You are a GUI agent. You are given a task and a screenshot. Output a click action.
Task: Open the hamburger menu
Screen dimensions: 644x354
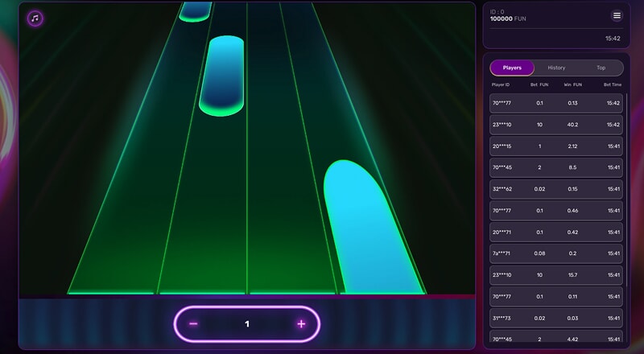617,15
